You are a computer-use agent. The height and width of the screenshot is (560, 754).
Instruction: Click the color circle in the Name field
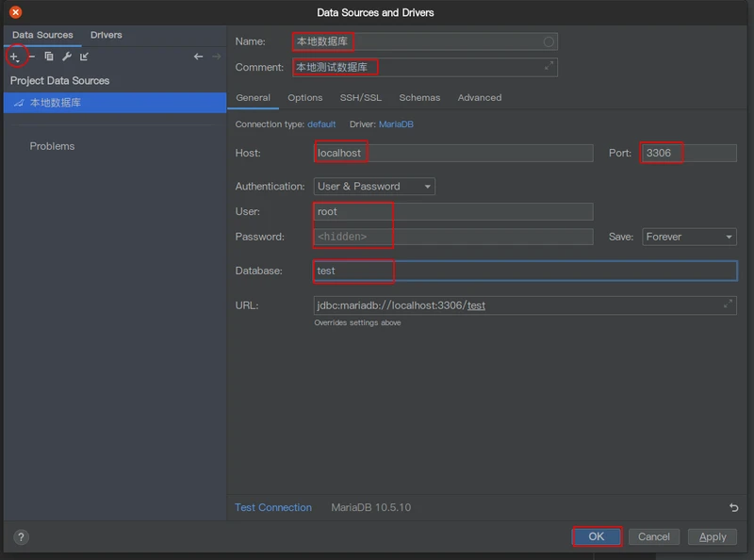coord(549,41)
